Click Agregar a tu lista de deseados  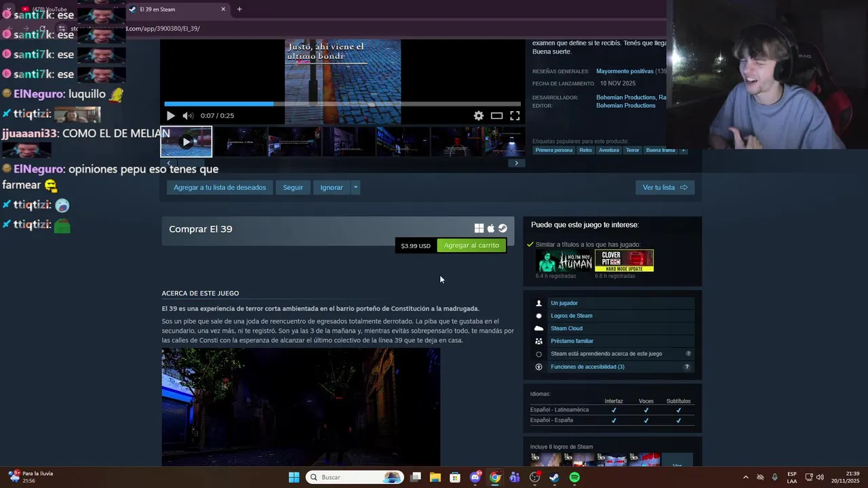tap(220, 188)
